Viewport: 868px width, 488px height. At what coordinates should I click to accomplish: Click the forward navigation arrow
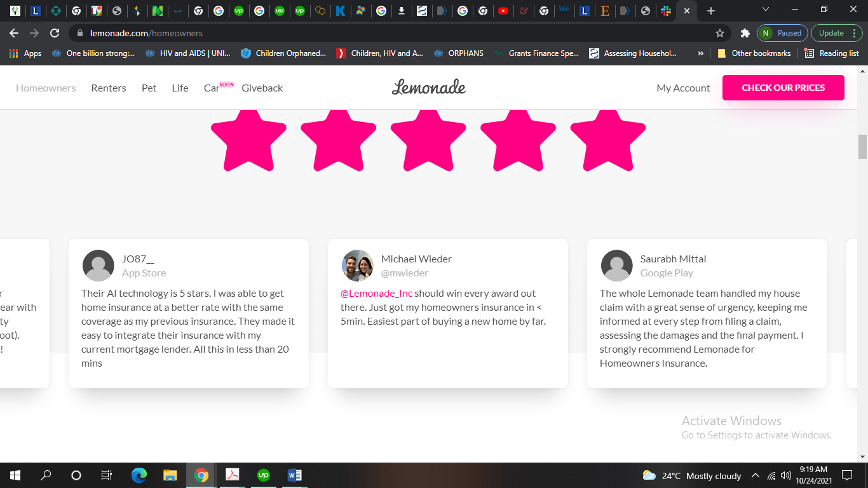[34, 33]
